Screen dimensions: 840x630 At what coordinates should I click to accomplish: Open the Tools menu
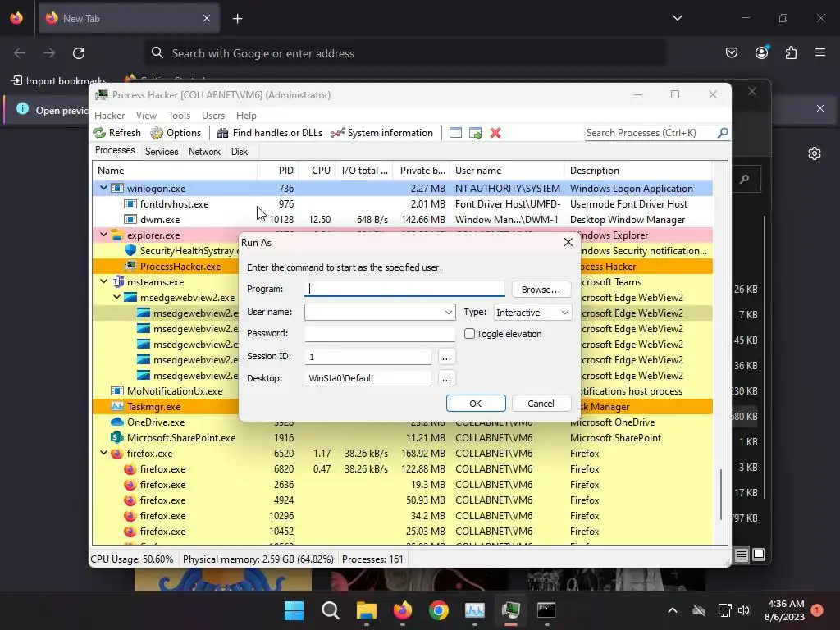(179, 116)
